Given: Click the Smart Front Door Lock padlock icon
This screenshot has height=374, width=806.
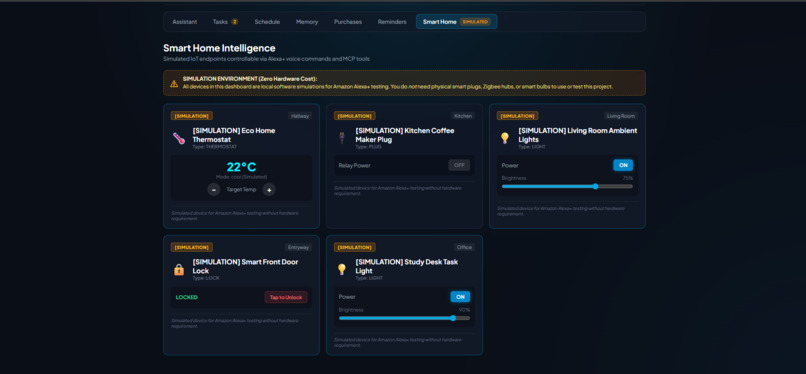Looking at the screenshot, I should click(x=179, y=270).
